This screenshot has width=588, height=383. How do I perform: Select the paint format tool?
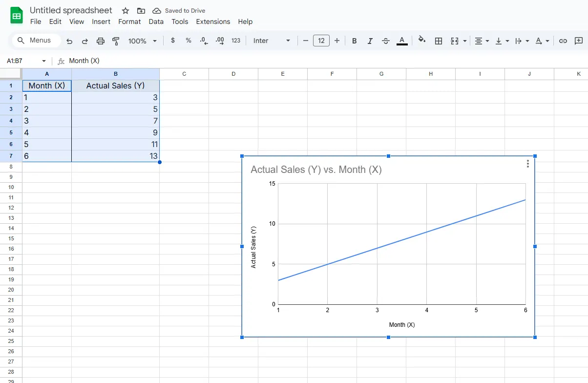[116, 41]
